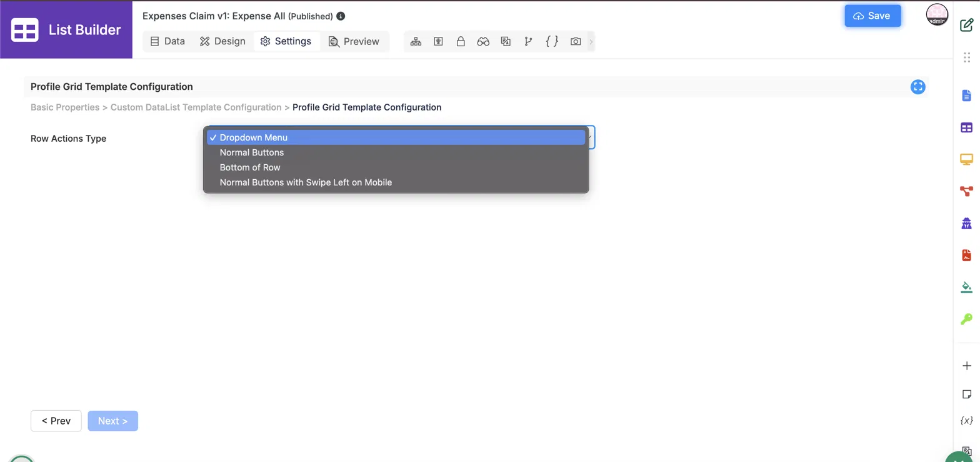The width and height of the screenshot is (980, 462).
Task: Click the blue Save button
Action: (872, 16)
